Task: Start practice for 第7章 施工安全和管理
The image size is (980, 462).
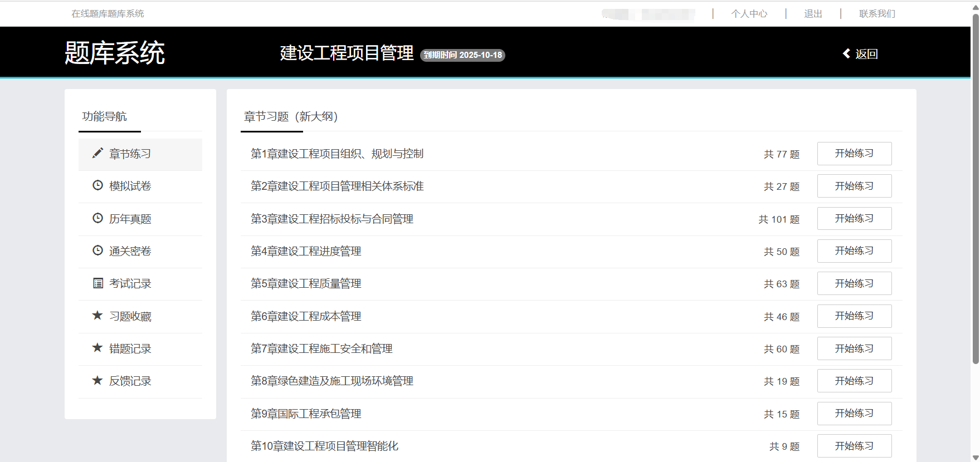Action: 854,348
